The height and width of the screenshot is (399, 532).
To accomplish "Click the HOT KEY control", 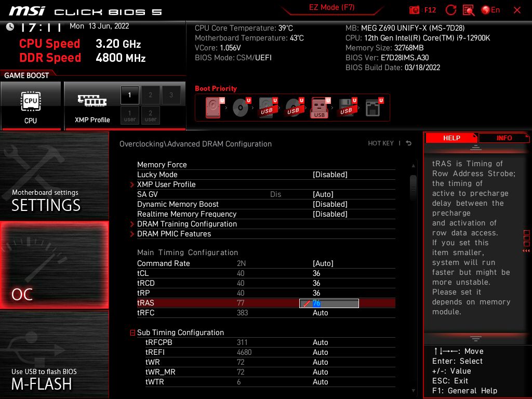I will 381,143.
